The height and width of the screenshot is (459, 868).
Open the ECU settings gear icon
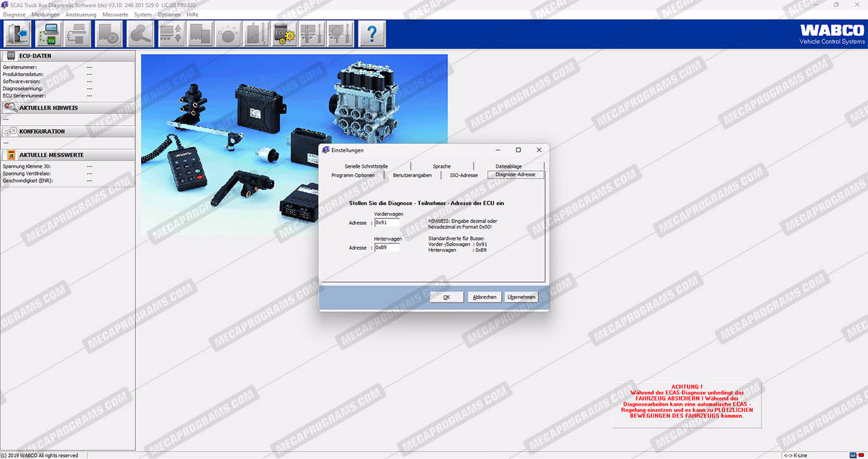284,34
